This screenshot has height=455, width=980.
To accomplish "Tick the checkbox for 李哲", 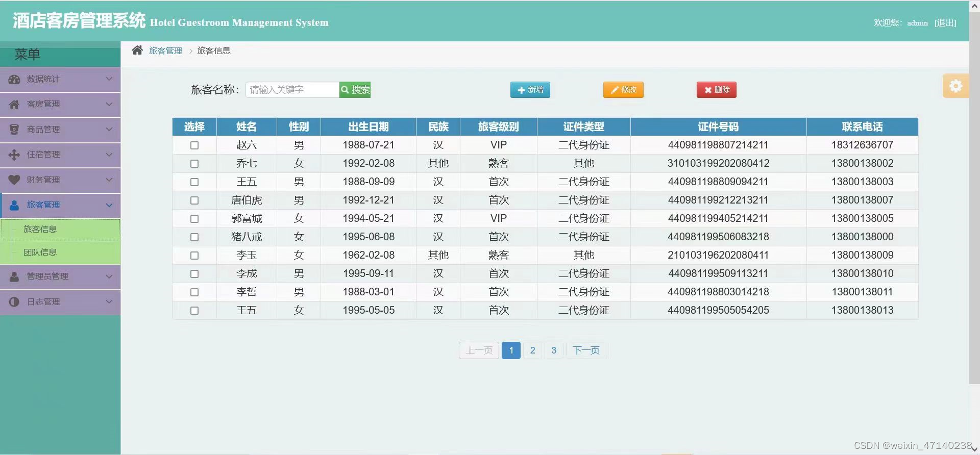I will coord(194,292).
